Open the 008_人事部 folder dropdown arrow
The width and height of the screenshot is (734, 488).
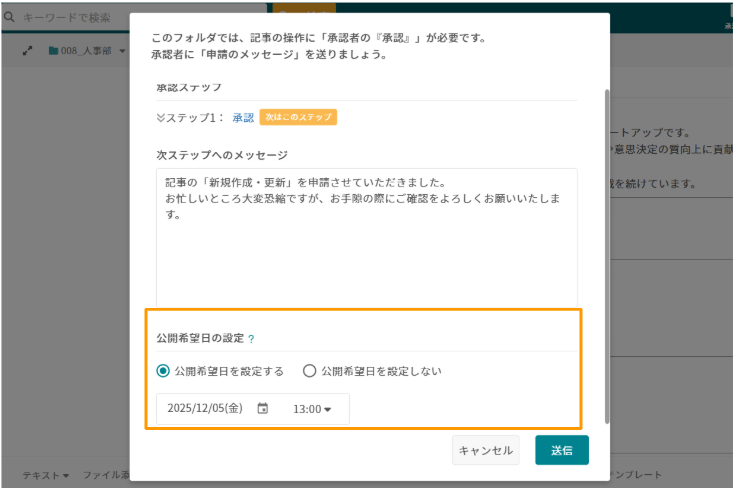[x=122, y=50]
